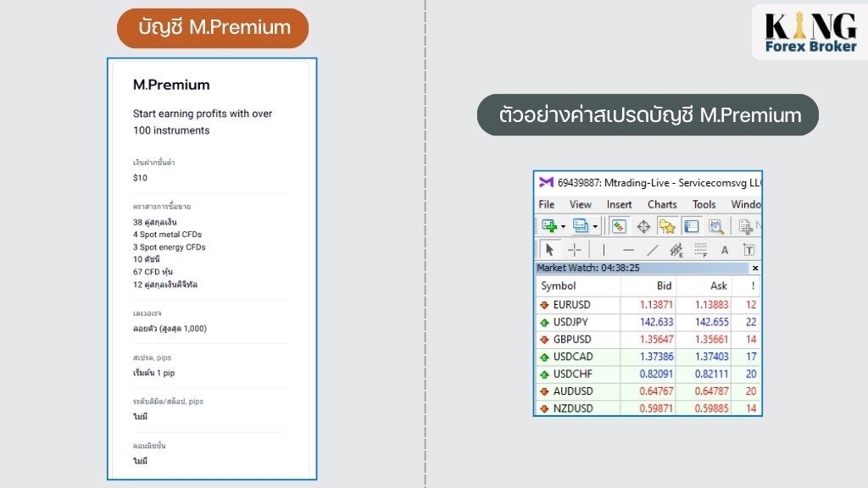The width and height of the screenshot is (868, 488).
Task: Click the up arrow icon beside USDCHF
Action: [x=544, y=374]
